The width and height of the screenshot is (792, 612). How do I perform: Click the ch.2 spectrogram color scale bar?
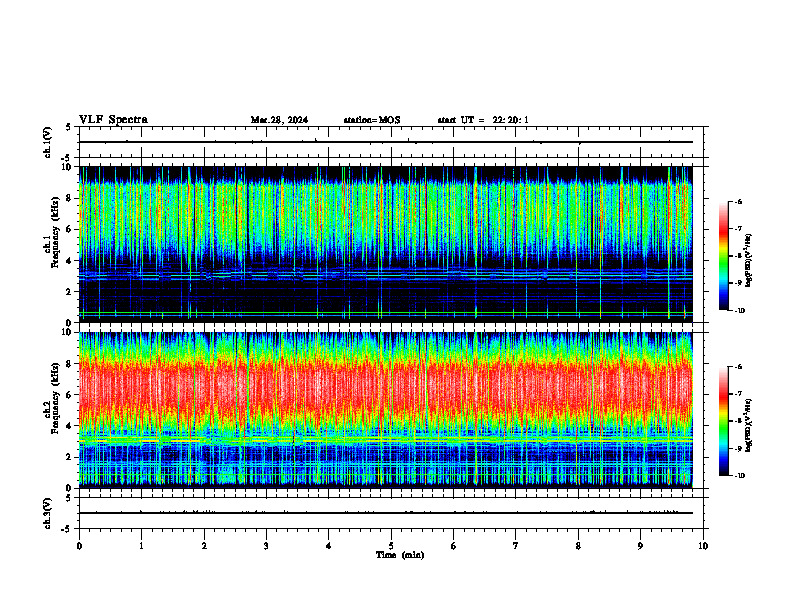coord(723,421)
